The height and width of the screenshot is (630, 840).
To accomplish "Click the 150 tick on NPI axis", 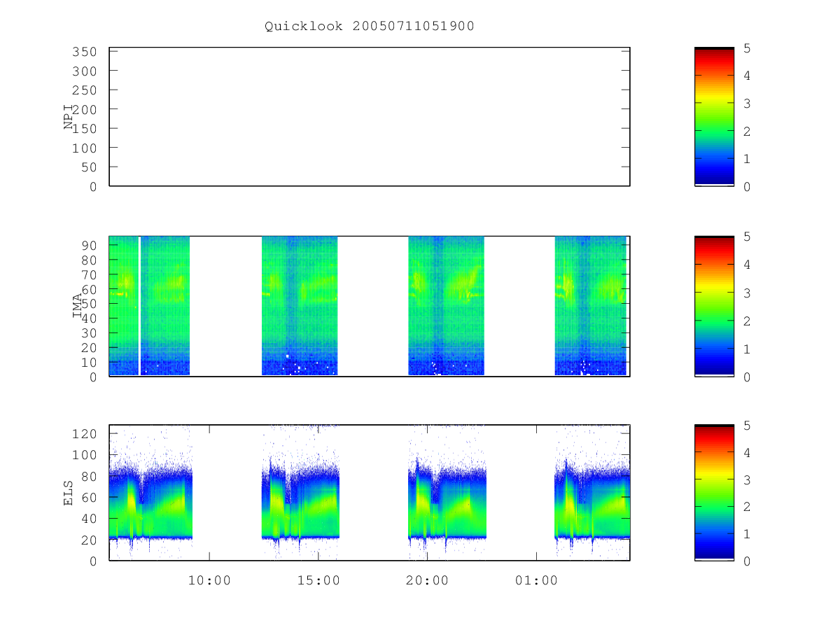I will tap(85, 129).
